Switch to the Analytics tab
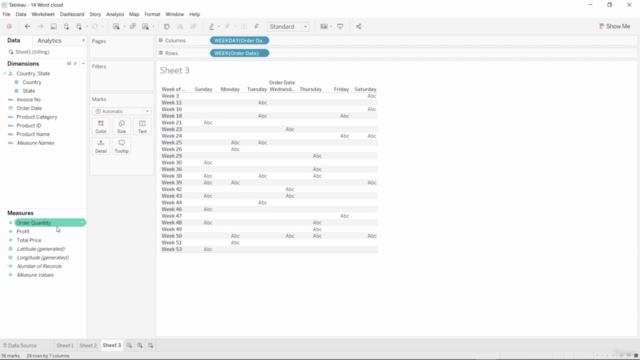The image size is (640, 360). 49,41
